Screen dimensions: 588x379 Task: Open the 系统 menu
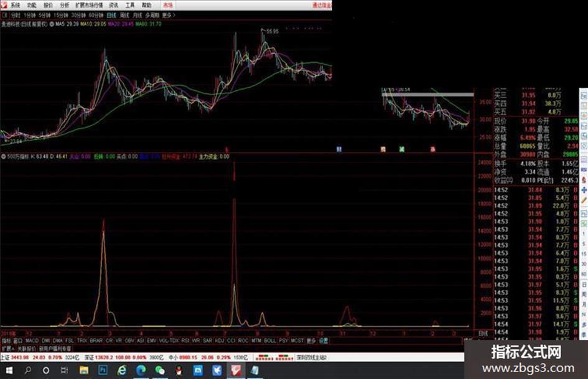point(16,5)
